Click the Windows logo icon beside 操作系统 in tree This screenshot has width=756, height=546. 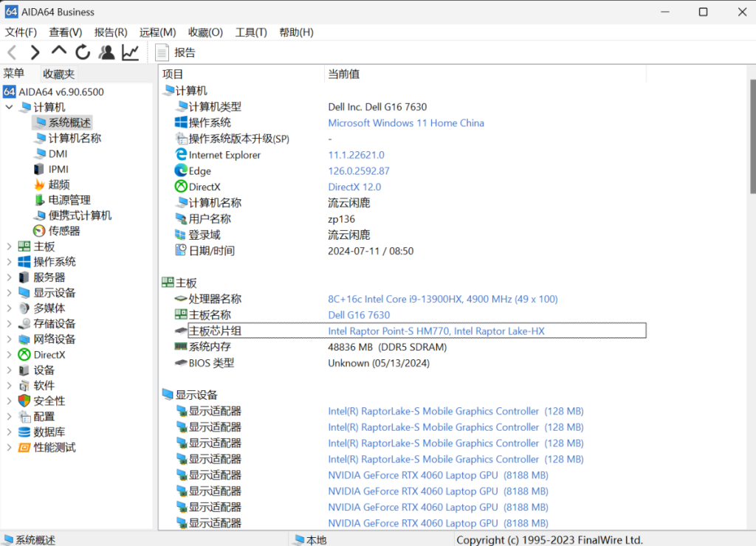[24, 262]
